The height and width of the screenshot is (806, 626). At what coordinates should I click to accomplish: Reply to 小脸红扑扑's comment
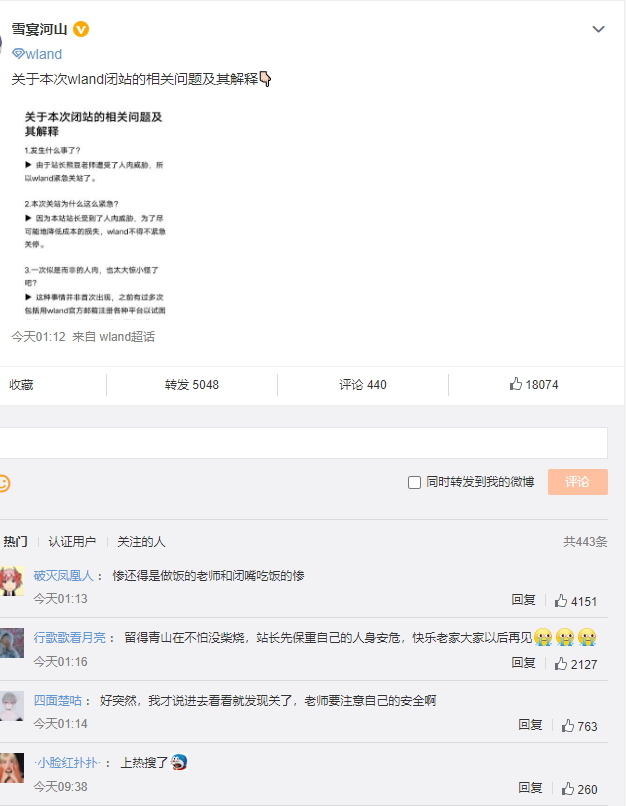tap(530, 788)
